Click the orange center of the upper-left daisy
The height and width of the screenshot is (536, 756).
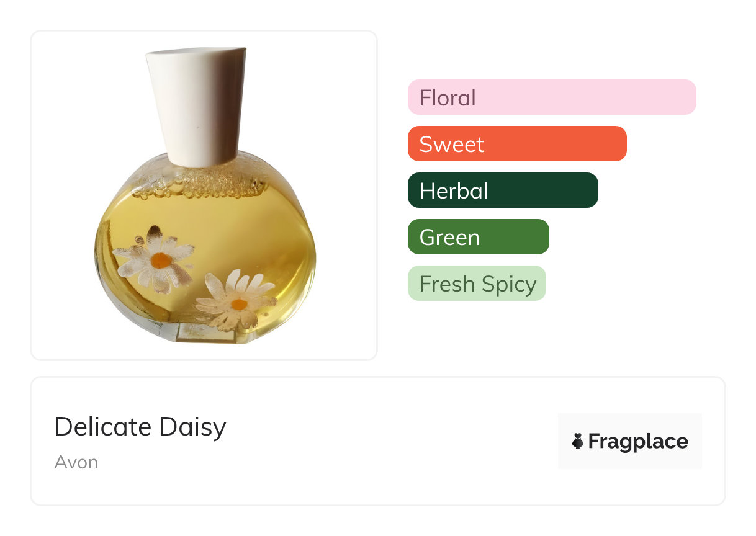click(x=160, y=261)
